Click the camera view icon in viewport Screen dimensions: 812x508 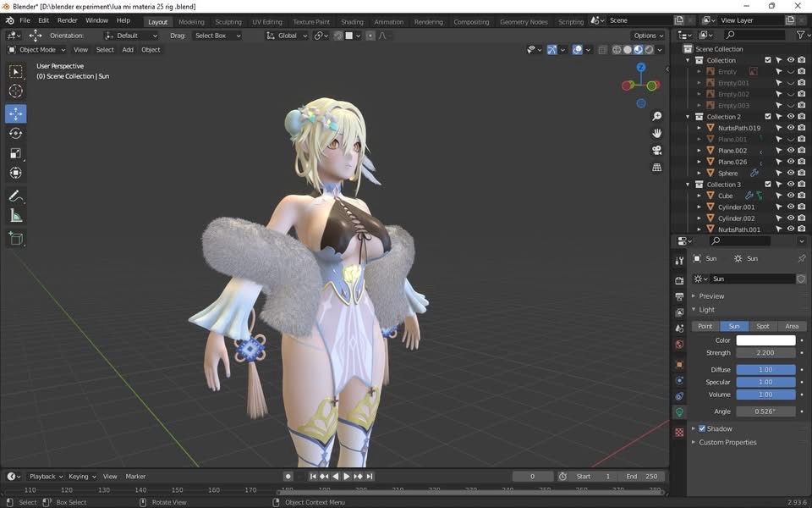pos(656,150)
